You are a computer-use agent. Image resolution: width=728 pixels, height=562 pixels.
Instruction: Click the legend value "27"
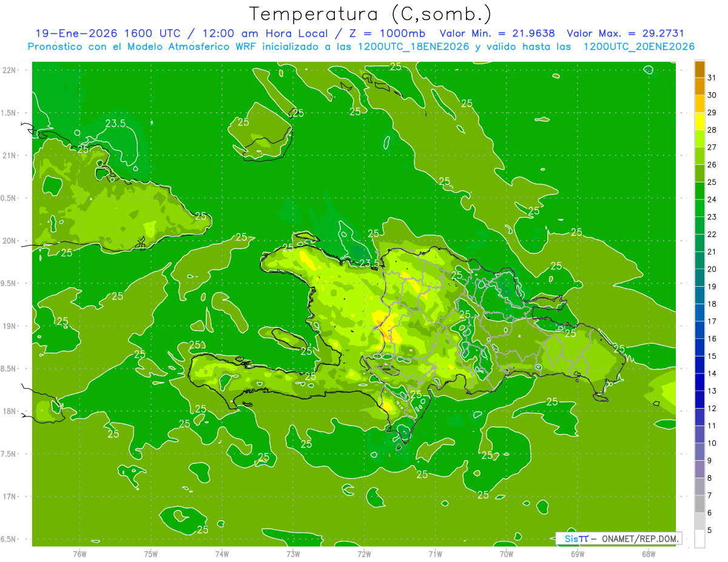coord(712,147)
